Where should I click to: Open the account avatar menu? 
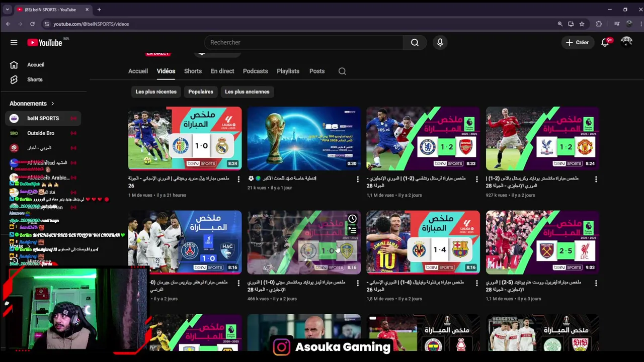coord(626,42)
